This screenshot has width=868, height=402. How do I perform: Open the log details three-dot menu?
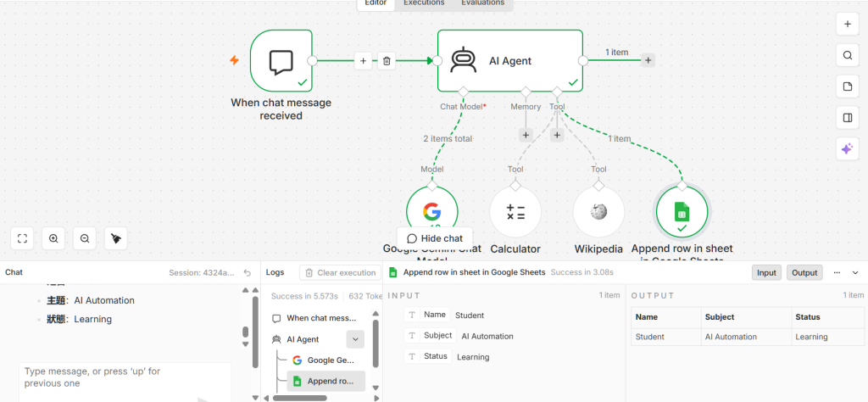tap(837, 272)
